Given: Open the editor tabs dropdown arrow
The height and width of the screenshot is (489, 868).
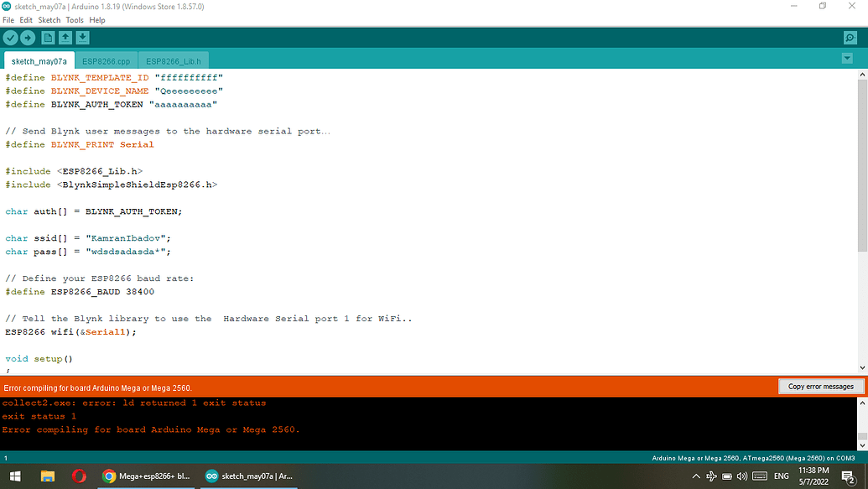Looking at the screenshot, I should pyautogui.click(x=846, y=59).
